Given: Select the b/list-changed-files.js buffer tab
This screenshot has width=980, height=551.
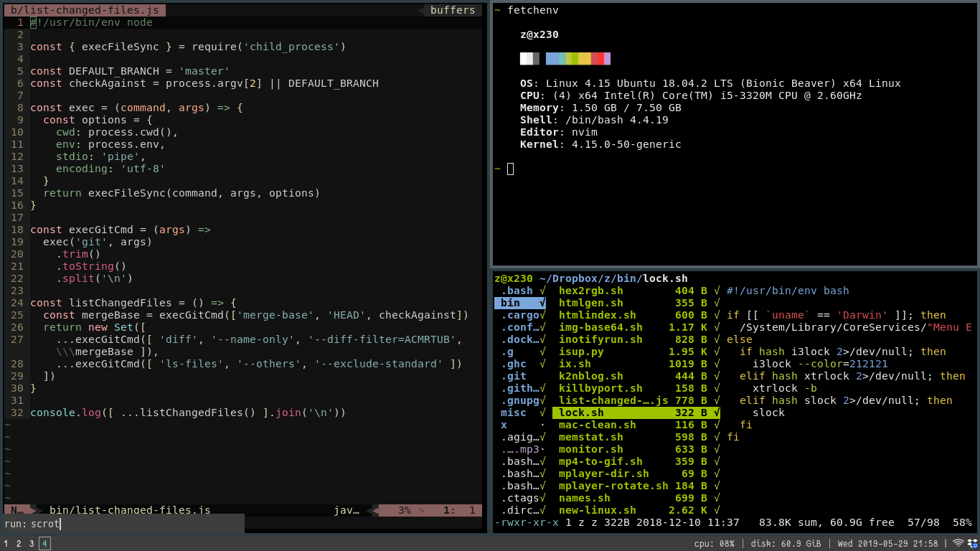Looking at the screenshot, I should click(85, 10).
